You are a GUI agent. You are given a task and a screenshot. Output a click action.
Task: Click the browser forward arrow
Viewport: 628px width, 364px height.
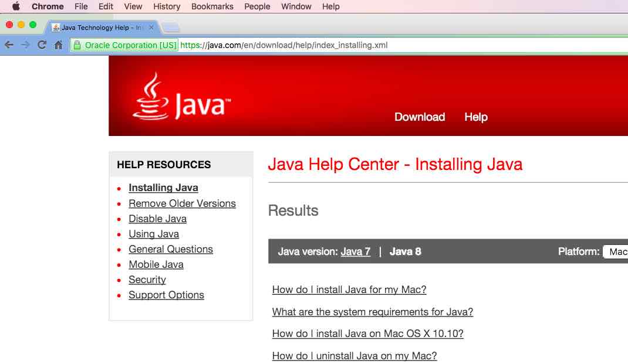(x=25, y=45)
